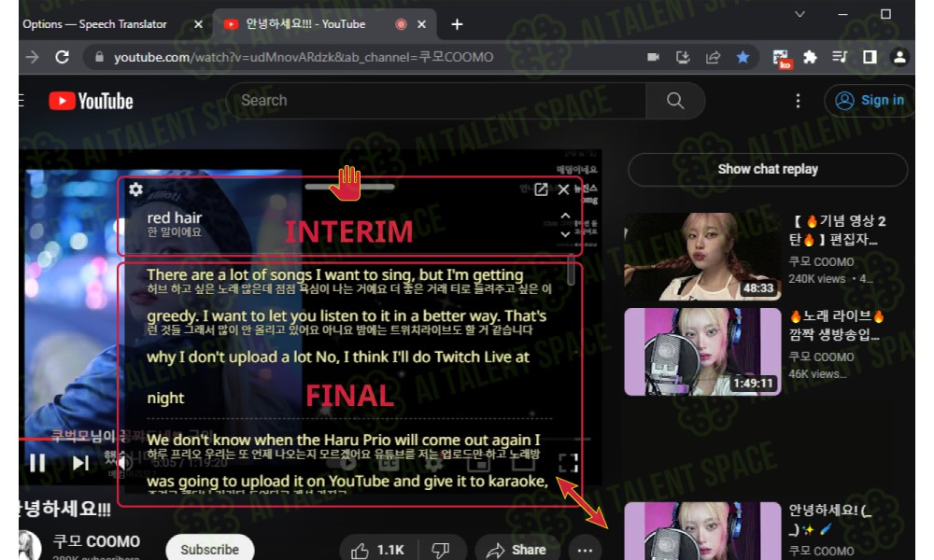Viewport: 934px width, 560px height.
Task: Pop out the translator overlay window
Action: coord(541,189)
